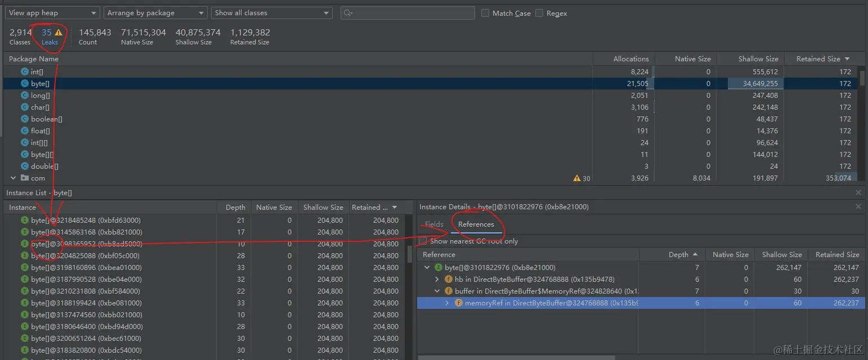Collapse buffer in DirectByteBuffer$MemoryRef node
This screenshot has height=360, width=868.
pos(437,291)
